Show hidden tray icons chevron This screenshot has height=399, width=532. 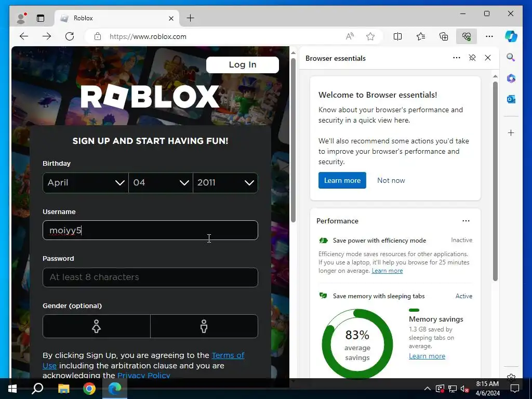pyautogui.click(x=428, y=389)
